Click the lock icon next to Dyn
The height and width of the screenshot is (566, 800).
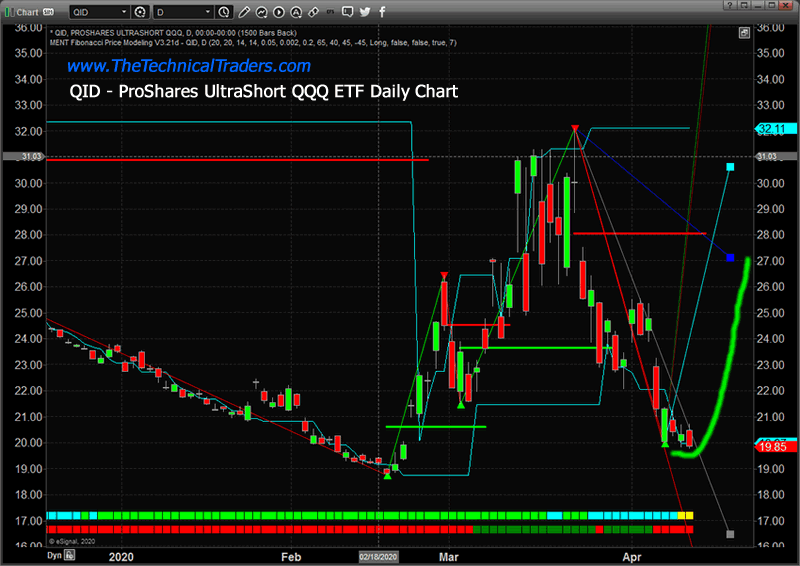69,555
